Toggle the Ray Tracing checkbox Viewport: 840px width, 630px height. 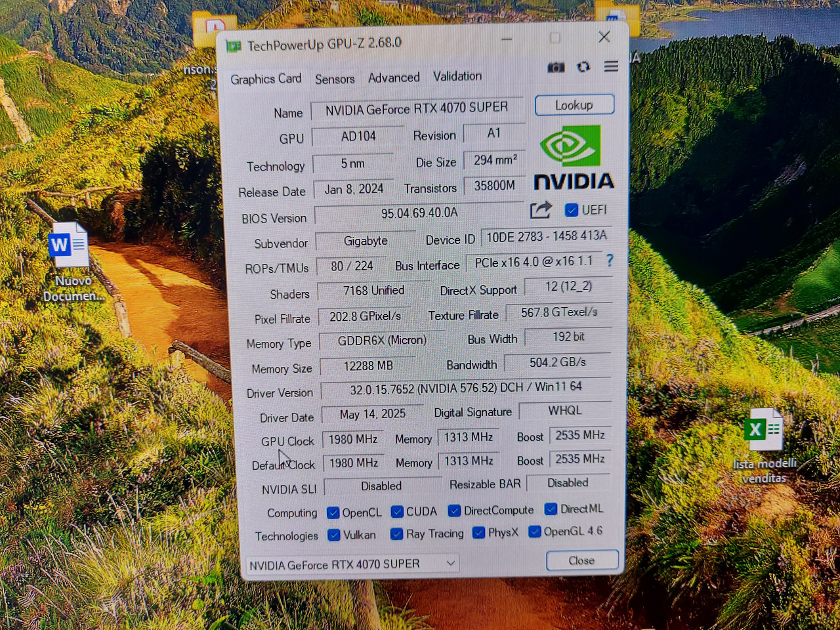pos(396,534)
